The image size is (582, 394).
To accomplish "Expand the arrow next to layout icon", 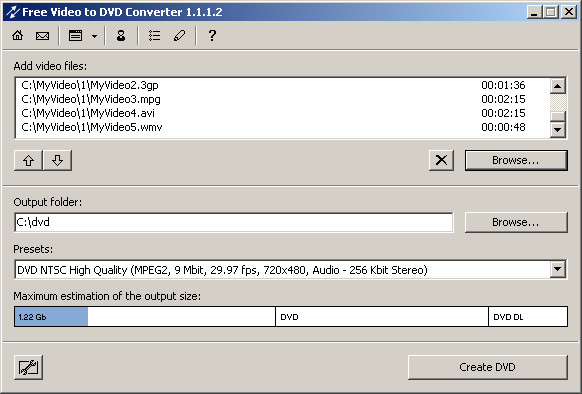I will pos(94,36).
